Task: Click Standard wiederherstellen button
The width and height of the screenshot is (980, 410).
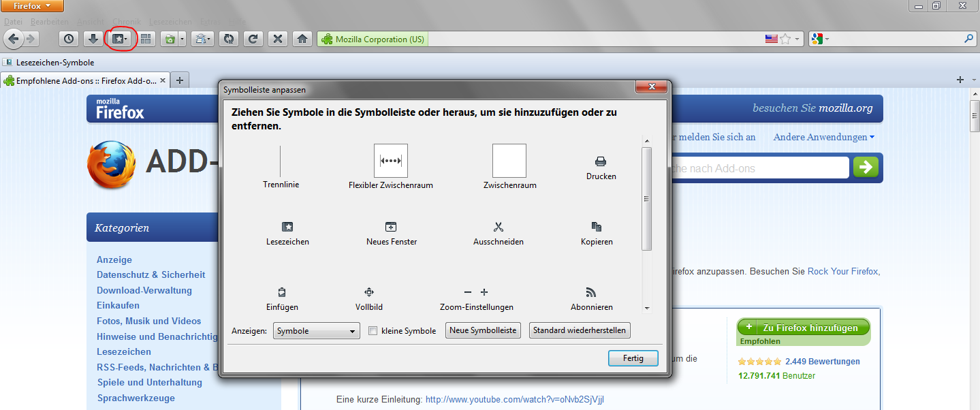Action: click(x=580, y=330)
